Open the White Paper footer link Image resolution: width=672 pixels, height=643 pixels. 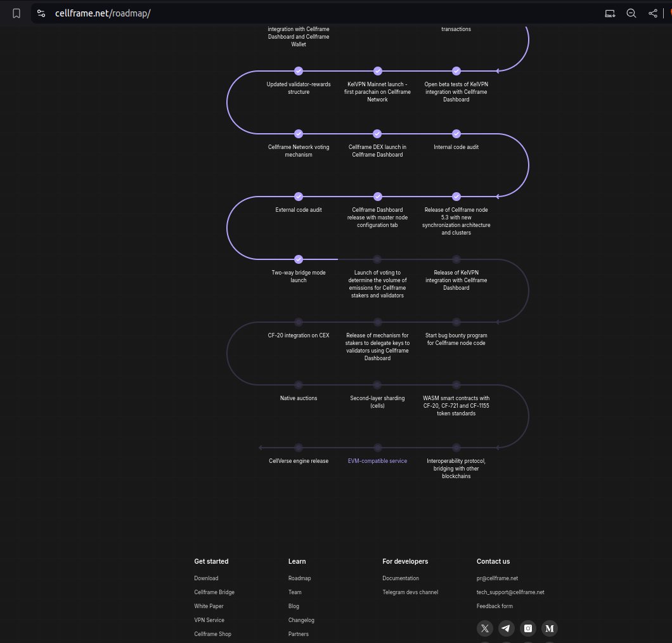[209, 606]
